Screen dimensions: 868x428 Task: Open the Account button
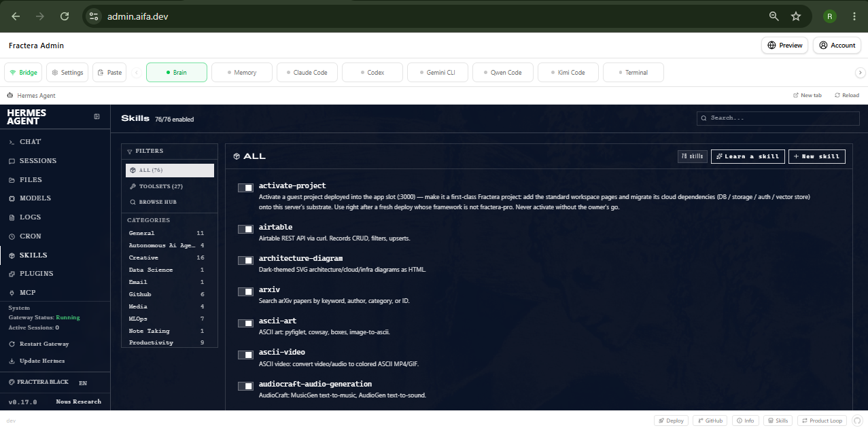837,46
